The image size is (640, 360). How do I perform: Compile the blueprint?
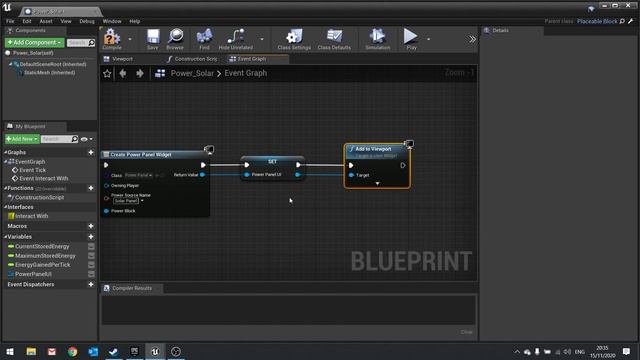click(x=111, y=39)
